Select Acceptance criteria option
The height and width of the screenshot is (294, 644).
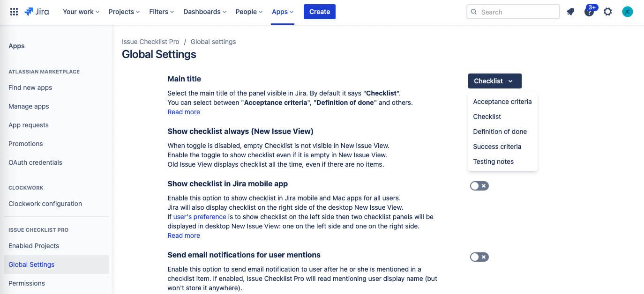pyautogui.click(x=502, y=102)
